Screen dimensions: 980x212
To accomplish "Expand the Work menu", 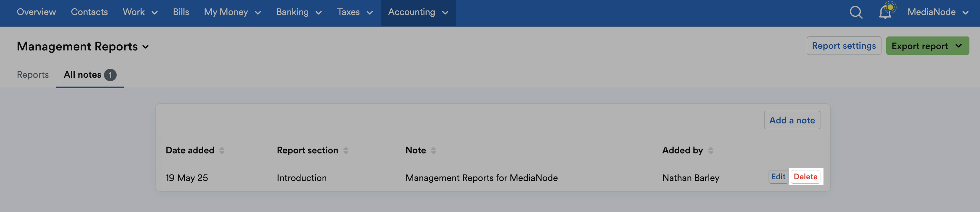I will coord(140,12).
